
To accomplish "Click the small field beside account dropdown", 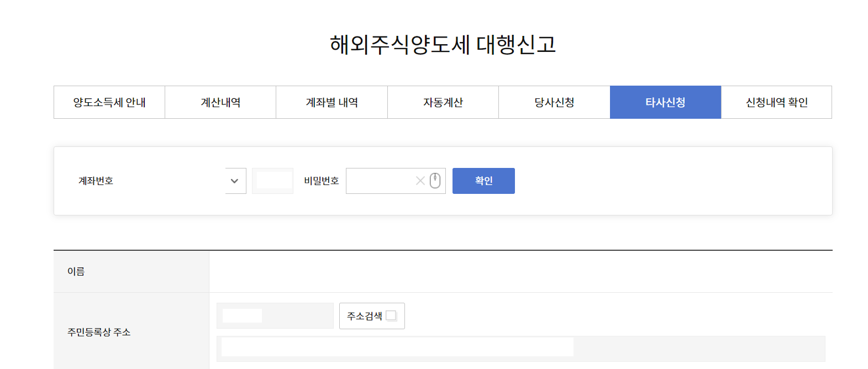I will pos(273,181).
